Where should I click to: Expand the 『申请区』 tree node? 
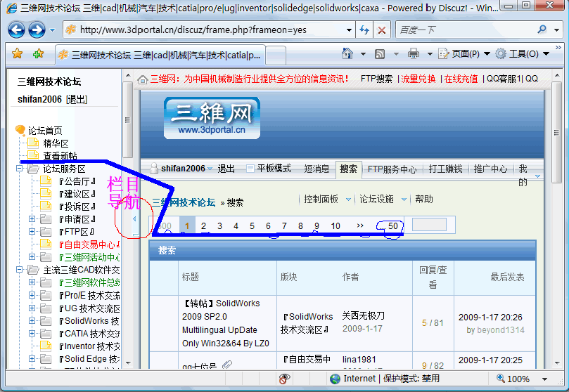[32, 218]
